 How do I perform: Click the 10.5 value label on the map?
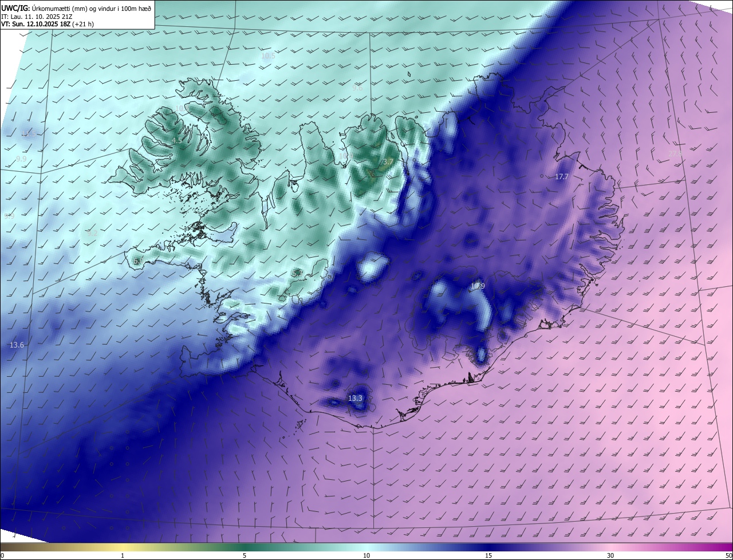pos(268,56)
